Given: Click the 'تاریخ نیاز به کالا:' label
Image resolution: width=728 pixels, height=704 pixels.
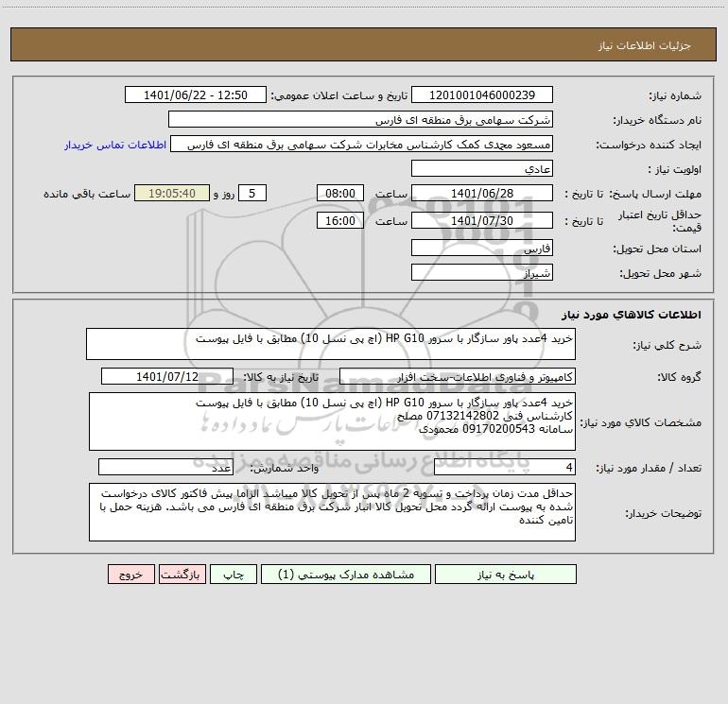Looking at the screenshot, I should [x=281, y=377].
